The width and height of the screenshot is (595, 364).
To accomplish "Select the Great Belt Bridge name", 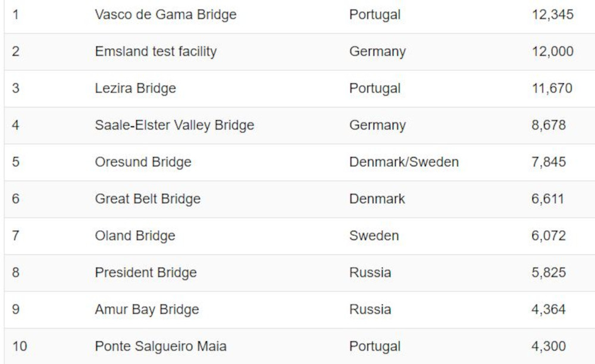I will click(148, 199).
